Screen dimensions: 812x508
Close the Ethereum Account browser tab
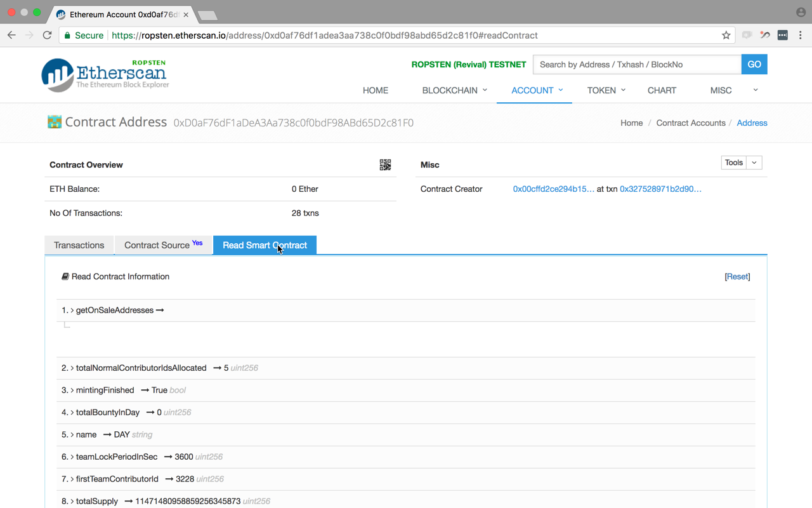[186, 14]
